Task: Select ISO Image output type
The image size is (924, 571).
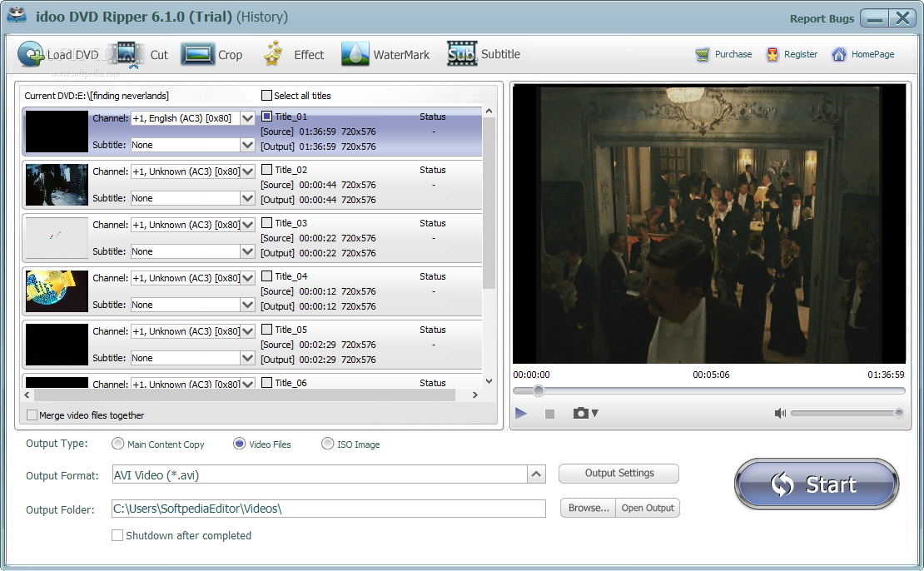Action: (x=328, y=444)
